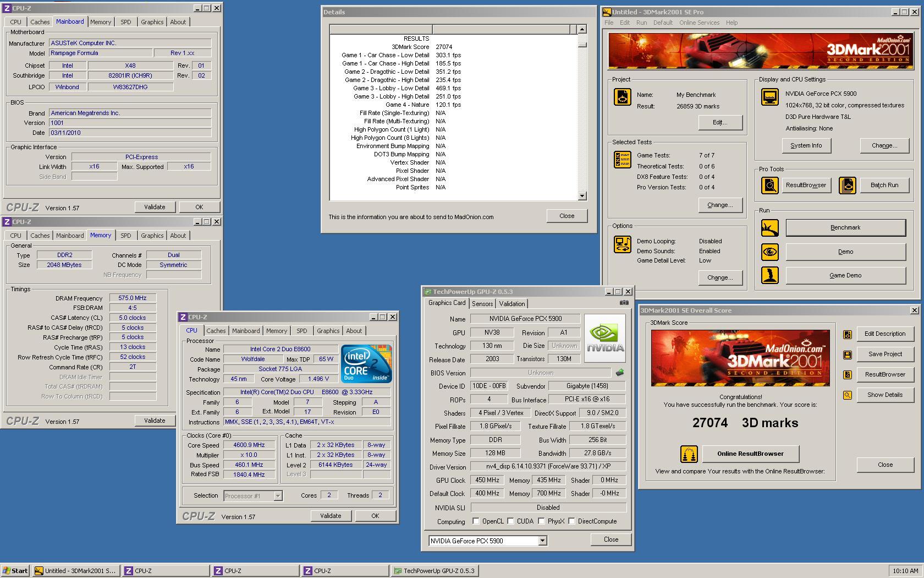The image size is (924, 578).
Task: Open Graphics tab in the Memory CPU-Z window
Action: (x=152, y=236)
